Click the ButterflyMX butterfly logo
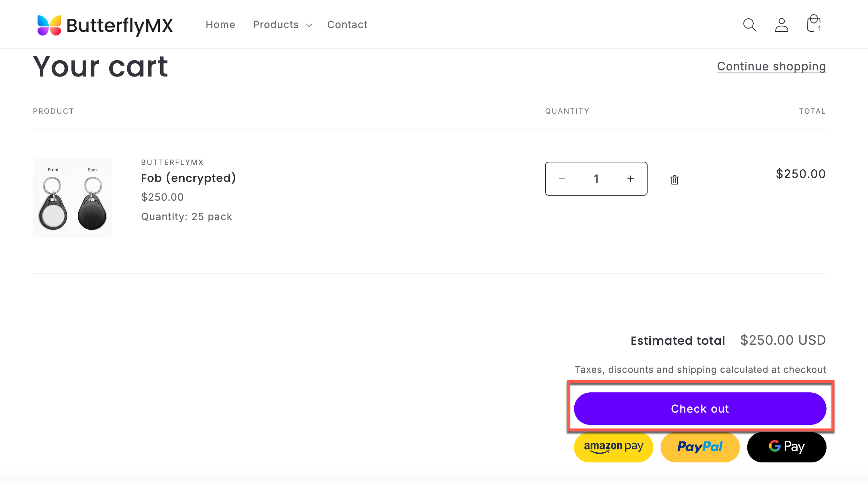This screenshot has width=868, height=483. tap(49, 25)
